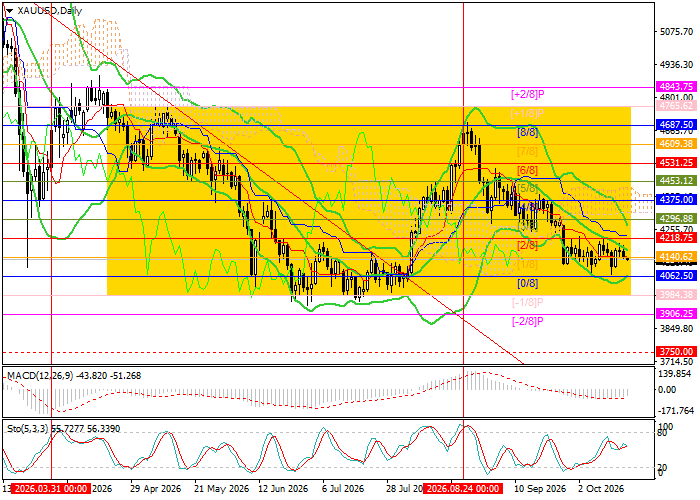This screenshot has height=500, width=700.
Task: Click the 3849.80 axis value
Action: coord(676,329)
